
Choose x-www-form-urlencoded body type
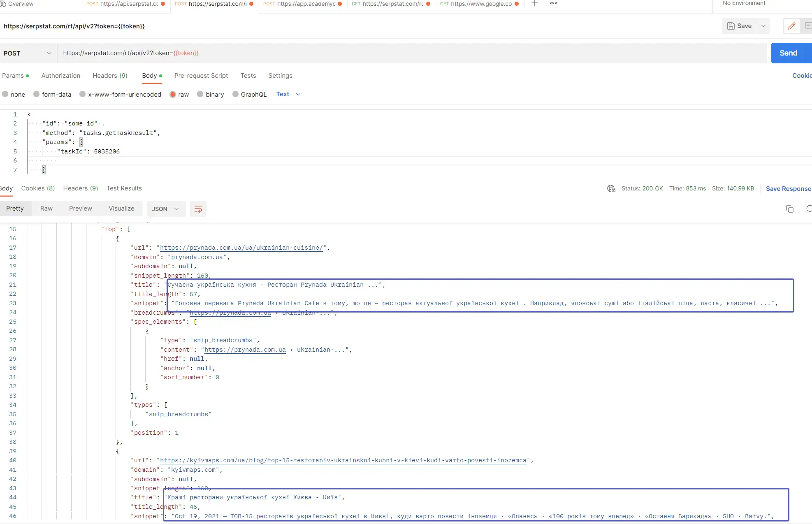pos(83,94)
